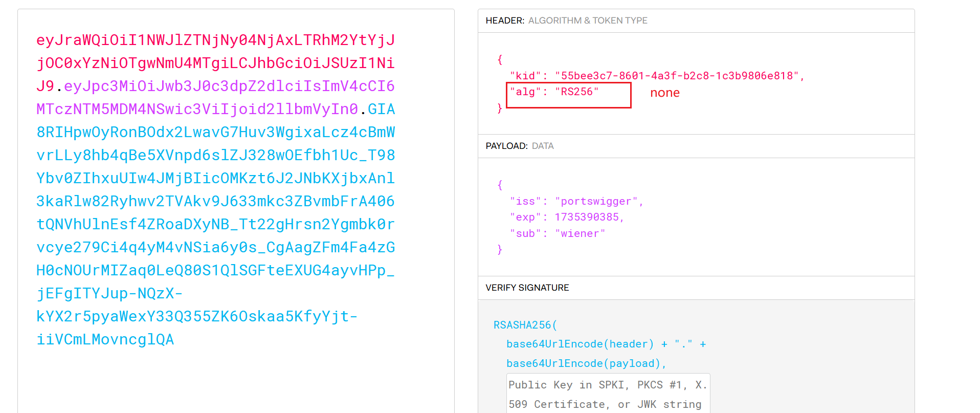The width and height of the screenshot is (980, 413).
Task: Click the "RS256" algorithm value
Action: point(576,92)
